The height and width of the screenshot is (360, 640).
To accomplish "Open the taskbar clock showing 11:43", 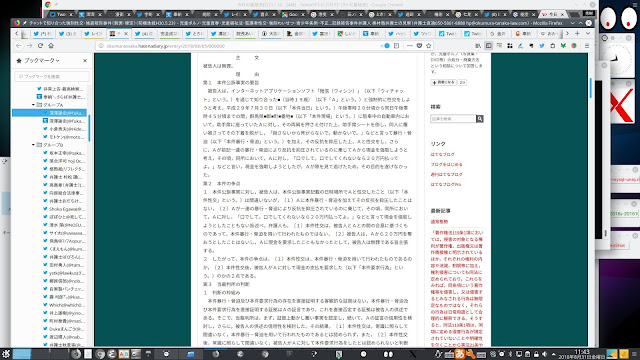I will click(582, 354).
